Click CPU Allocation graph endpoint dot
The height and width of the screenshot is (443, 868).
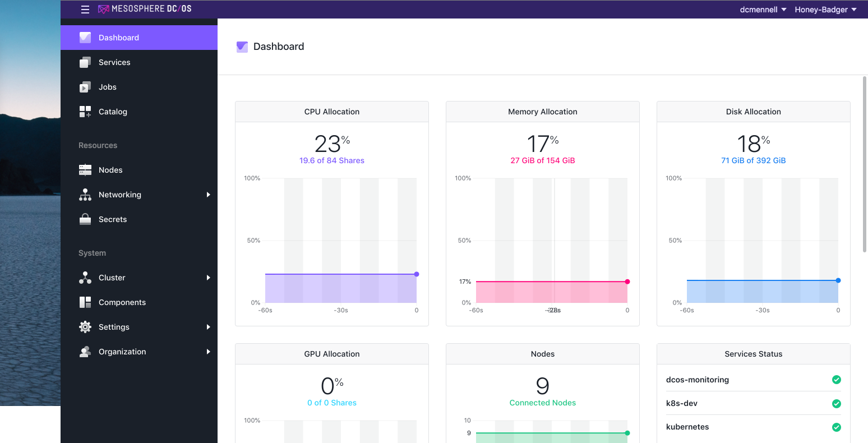[417, 274]
